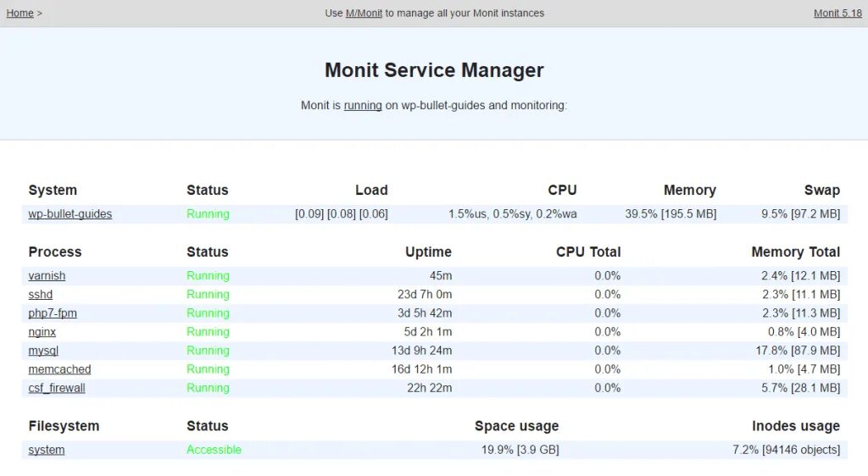Open the memcached process page
Screen dimensions: 868x476
click(60, 369)
